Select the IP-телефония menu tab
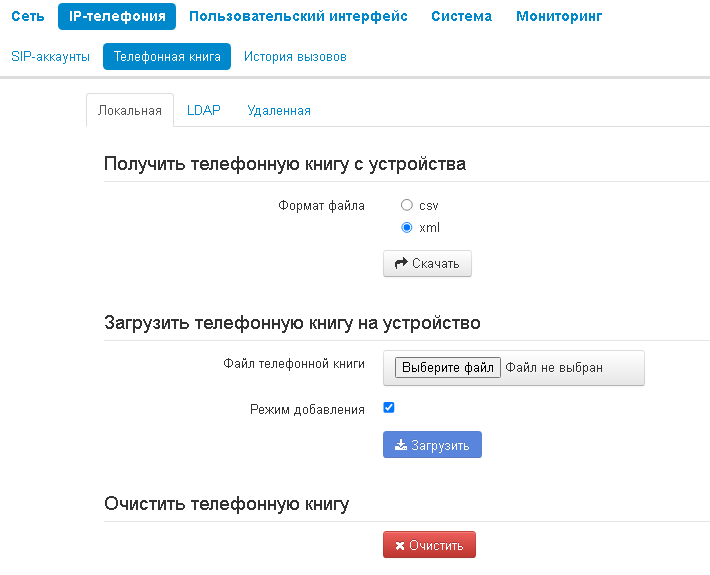This screenshot has width=710, height=575. 117,16
